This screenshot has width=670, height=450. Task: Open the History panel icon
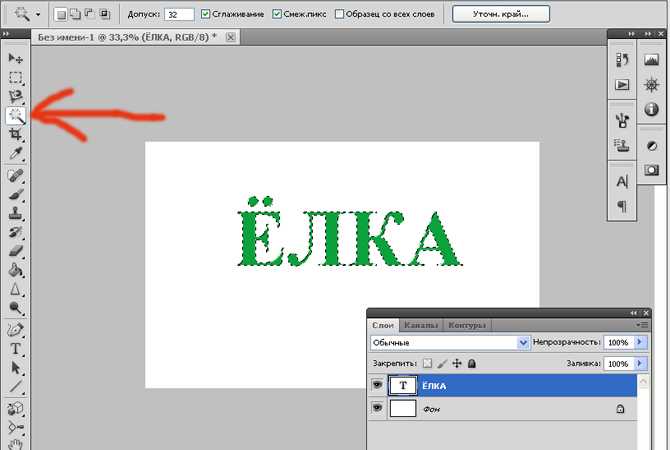point(622,60)
